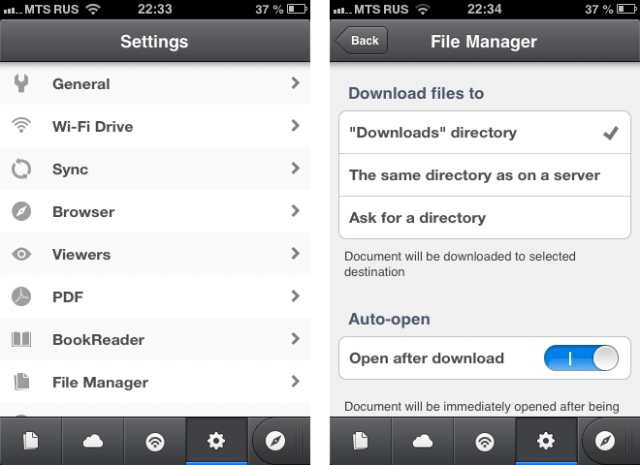Tap the circular arrows Sync icon
The width and height of the screenshot is (640, 465).
tap(21, 169)
